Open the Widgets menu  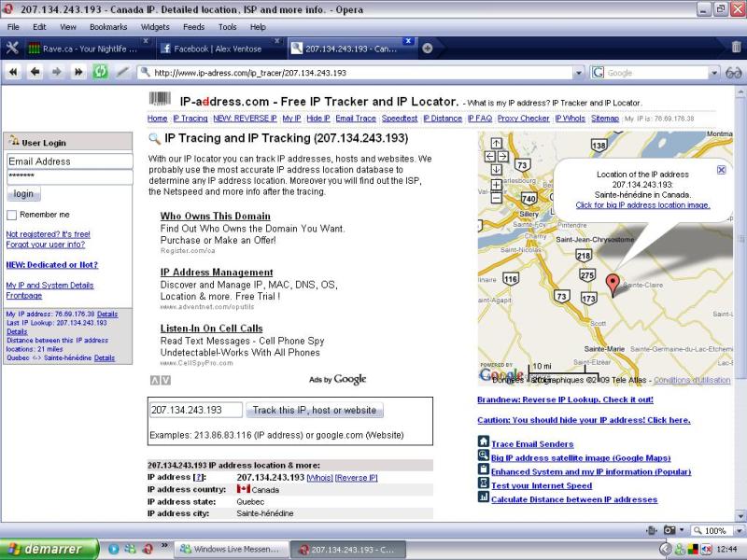(x=155, y=27)
